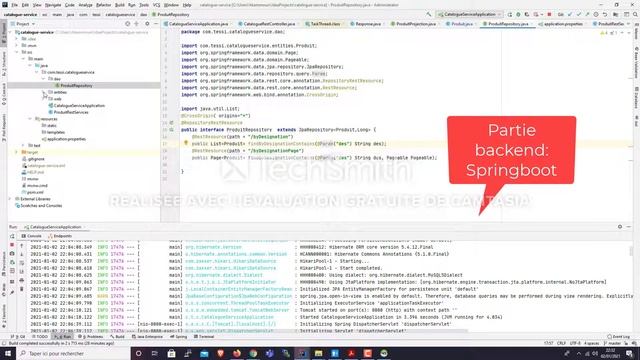The height and width of the screenshot is (360, 640).
Task: Open the Refactor menu
Action: point(103,5)
